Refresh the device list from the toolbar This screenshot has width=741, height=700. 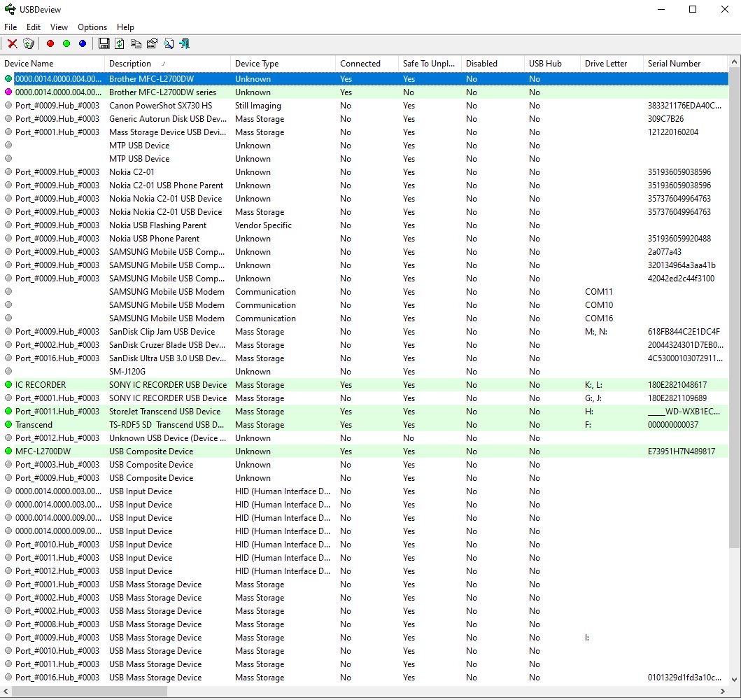point(120,43)
